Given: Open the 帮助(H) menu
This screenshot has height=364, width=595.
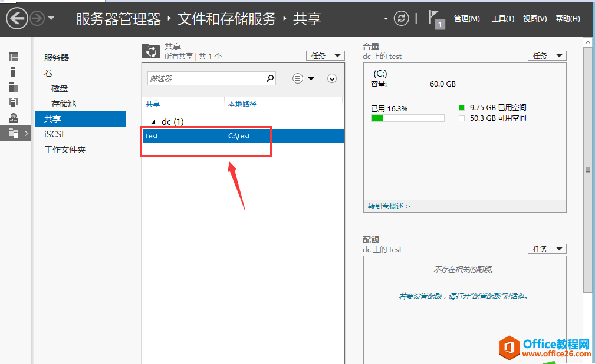Looking at the screenshot, I should (568, 19).
